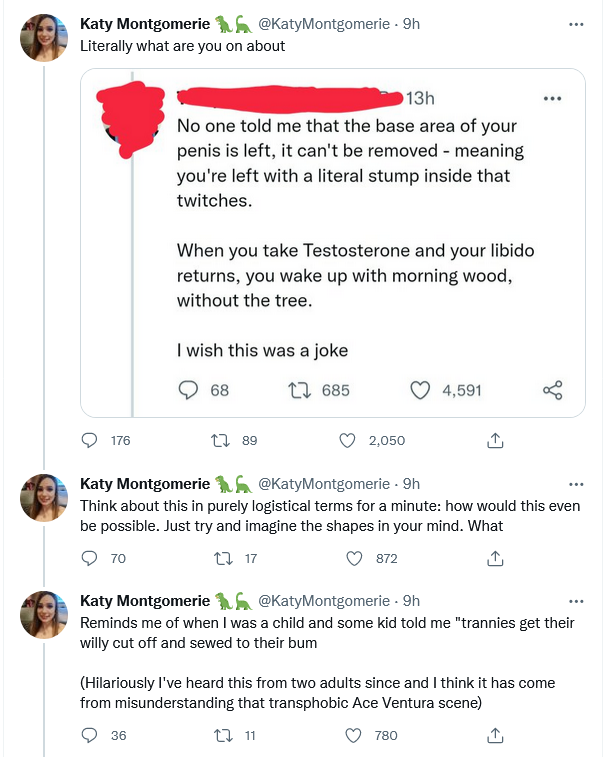Click Katy Montgomerie's avatar on first tweet
605x757 pixels.
[x=44, y=38]
